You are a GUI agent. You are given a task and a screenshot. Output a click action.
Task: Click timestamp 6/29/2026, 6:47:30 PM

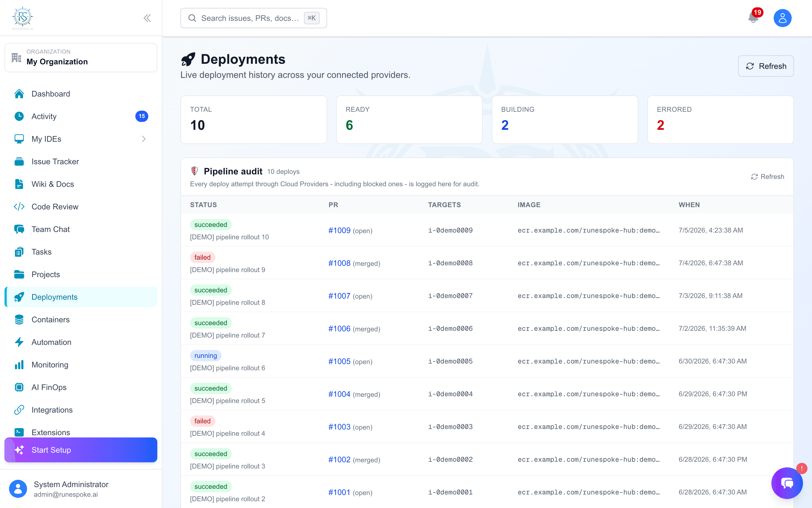(x=713, y=394)
